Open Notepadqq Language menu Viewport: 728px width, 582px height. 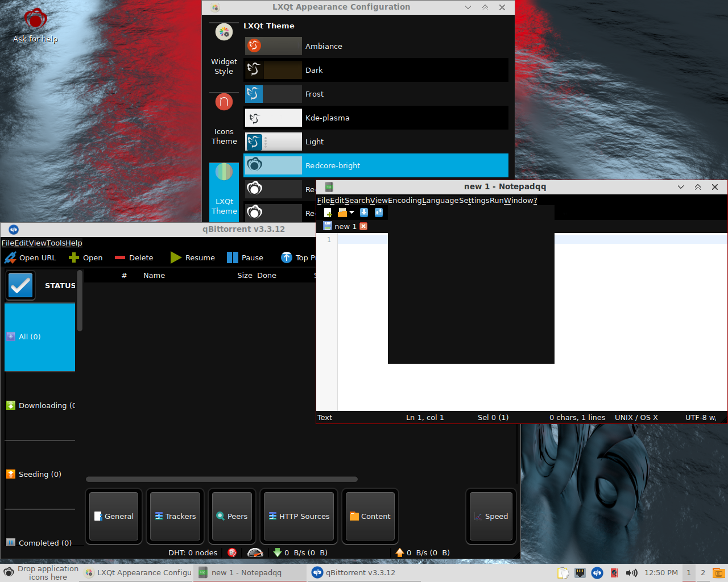point(440,201)
